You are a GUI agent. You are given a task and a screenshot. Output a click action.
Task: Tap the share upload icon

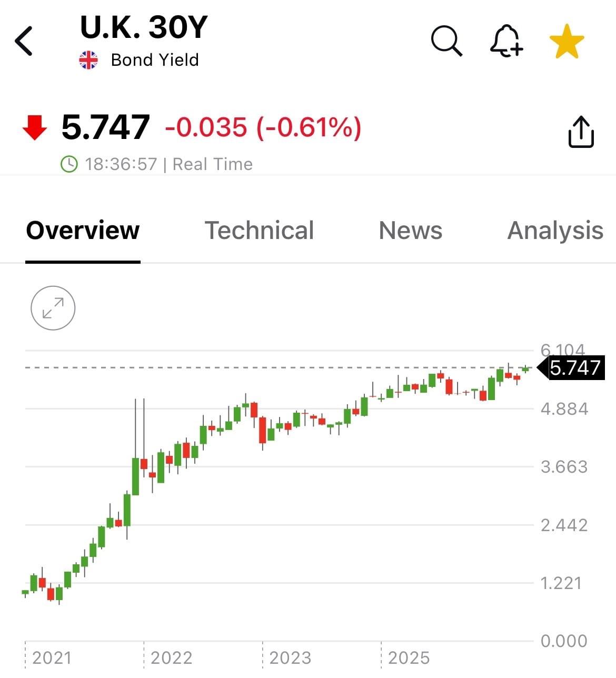click(x=581, y=132)
